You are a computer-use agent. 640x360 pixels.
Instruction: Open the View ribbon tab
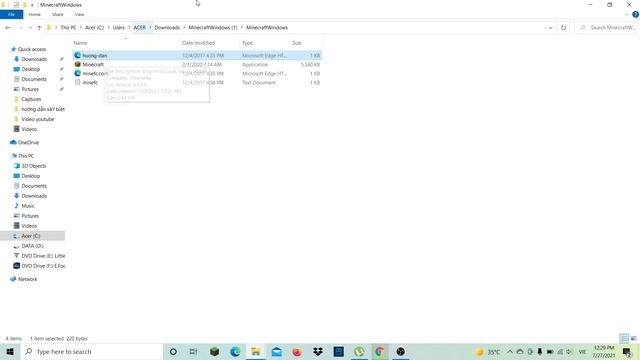pos(79,14)
